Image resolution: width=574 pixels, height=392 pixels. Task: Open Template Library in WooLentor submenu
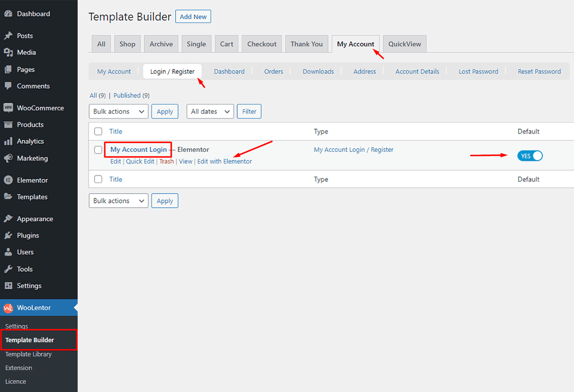[28, 354]
